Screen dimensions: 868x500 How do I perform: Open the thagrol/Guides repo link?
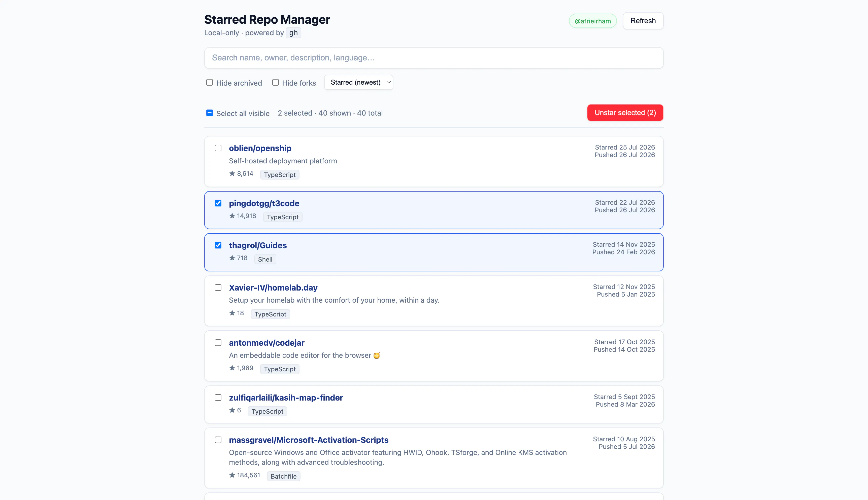tap(258, 245)
